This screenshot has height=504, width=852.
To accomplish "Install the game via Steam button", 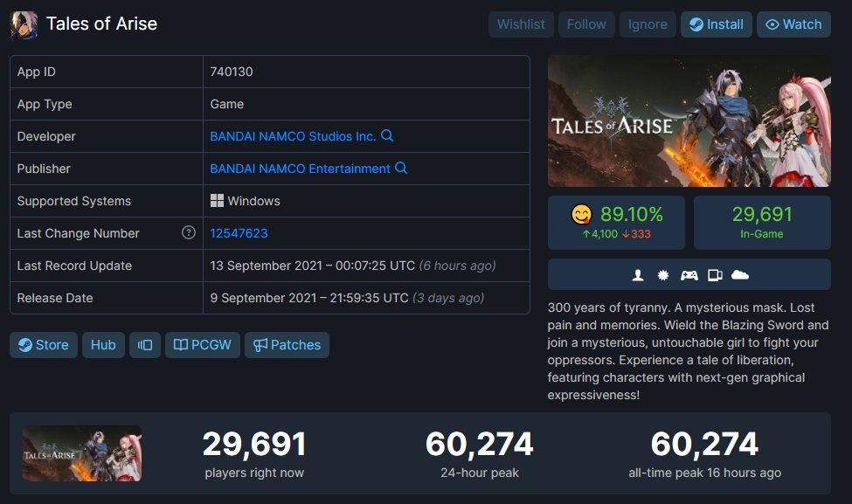I will click(x=717, y=24).
